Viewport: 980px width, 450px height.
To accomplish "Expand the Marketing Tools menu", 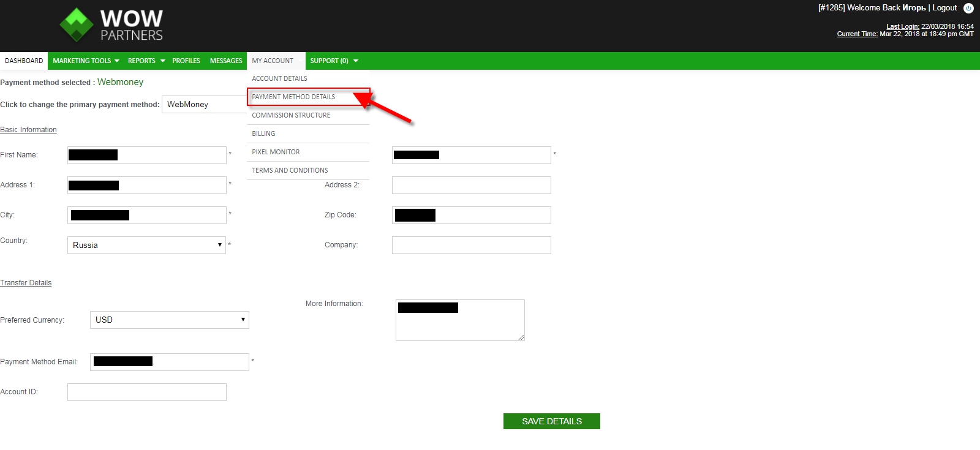I will click(86, 61).
